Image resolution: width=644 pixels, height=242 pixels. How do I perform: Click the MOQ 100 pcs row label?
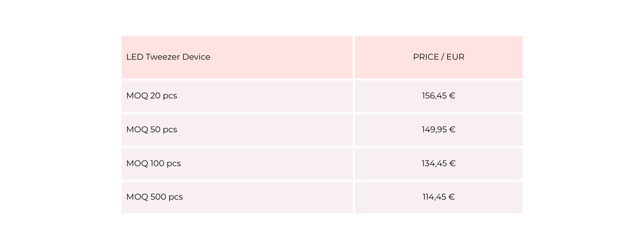[153, 163]
